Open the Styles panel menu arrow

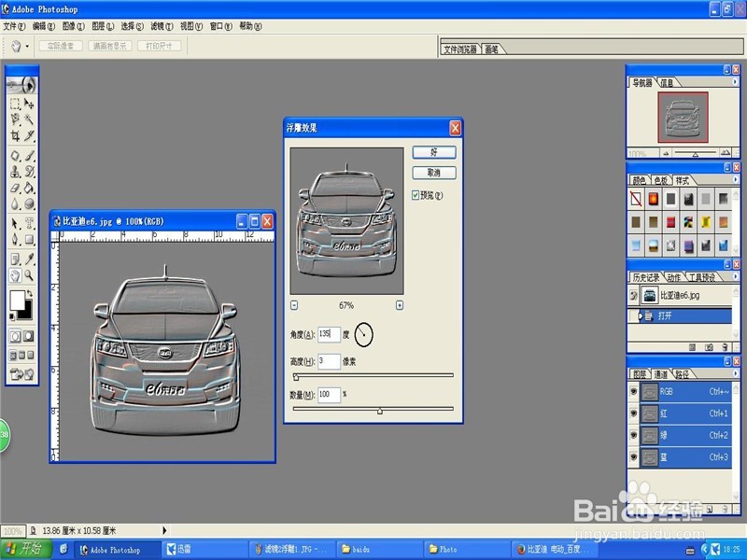pyautogui.click(x=735, y=179)
